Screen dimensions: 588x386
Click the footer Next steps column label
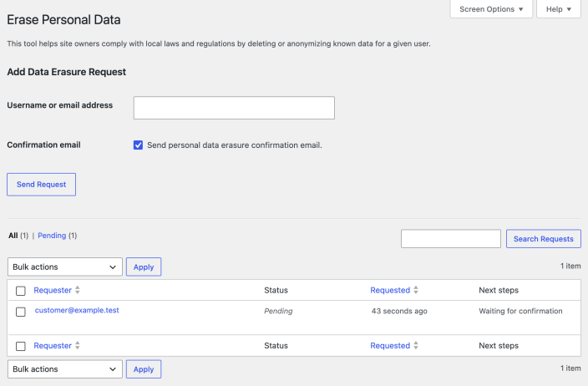tap(499, 346)
